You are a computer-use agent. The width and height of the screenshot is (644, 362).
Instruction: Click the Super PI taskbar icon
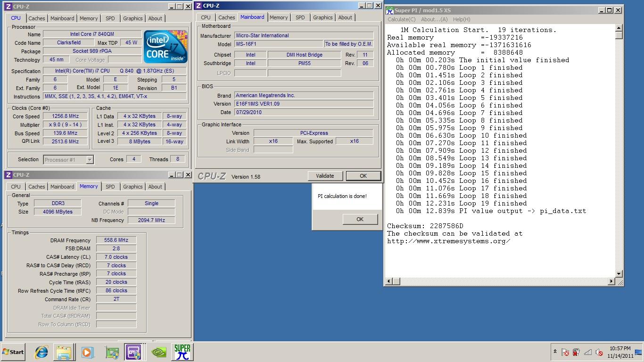click(182, 352)
